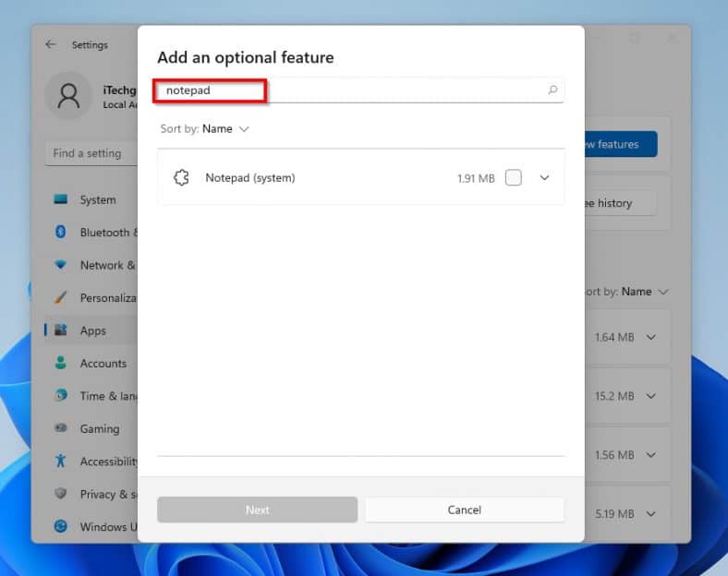Open Bluetooth settings category
728x576 pixels.
click(x=91, y=232)
